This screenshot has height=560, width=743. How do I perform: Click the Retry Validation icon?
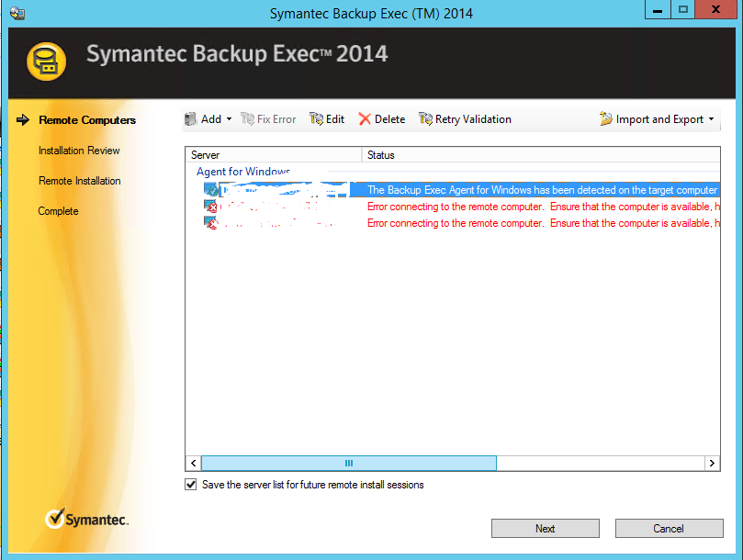pos(425,119)
